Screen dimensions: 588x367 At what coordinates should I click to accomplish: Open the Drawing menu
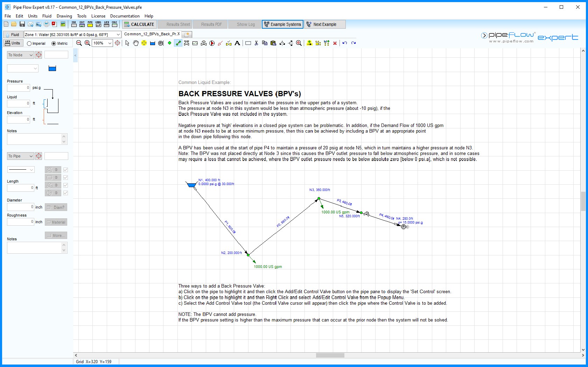(x=64, y=16)
